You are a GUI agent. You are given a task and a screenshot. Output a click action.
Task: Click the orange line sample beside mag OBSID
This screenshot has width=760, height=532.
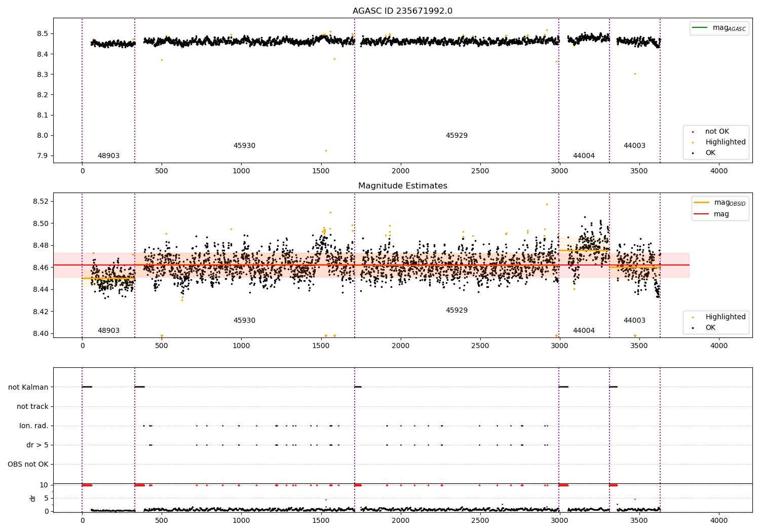702,203
